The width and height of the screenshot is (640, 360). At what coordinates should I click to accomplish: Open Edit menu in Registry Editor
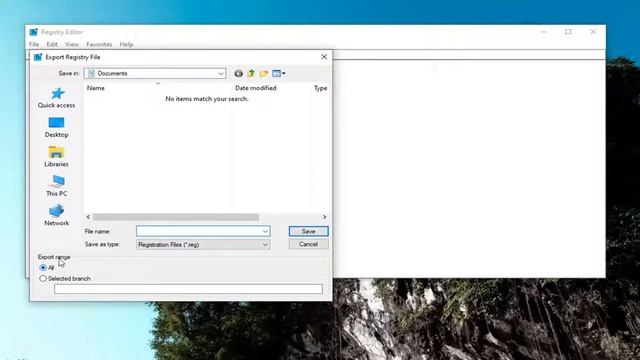(x=52, y=44)
